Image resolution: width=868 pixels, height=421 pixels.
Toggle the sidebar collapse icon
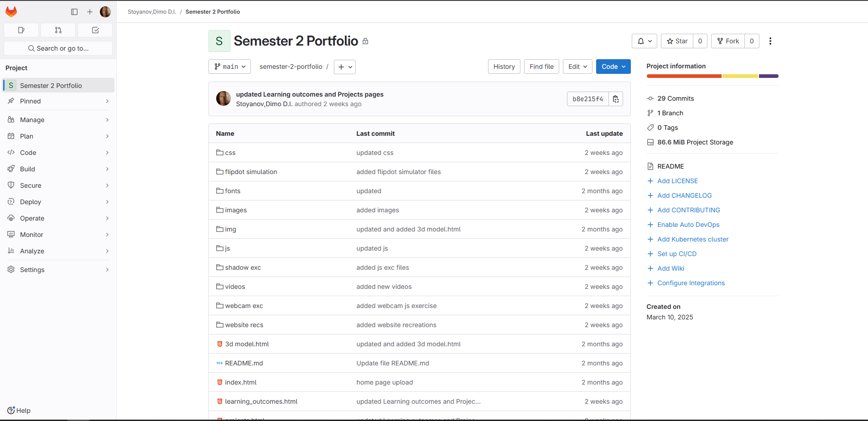tap(74, 12)
